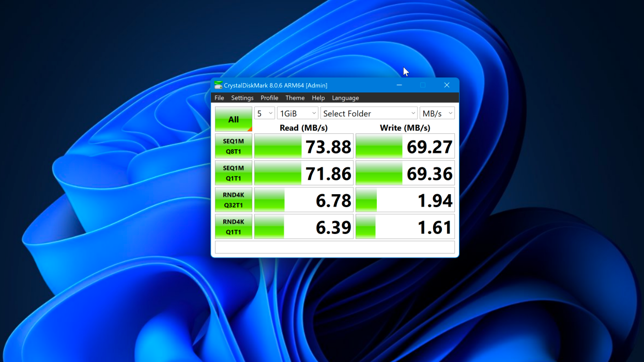Expand the 1GiB test size dropdown

pos(298,114)
